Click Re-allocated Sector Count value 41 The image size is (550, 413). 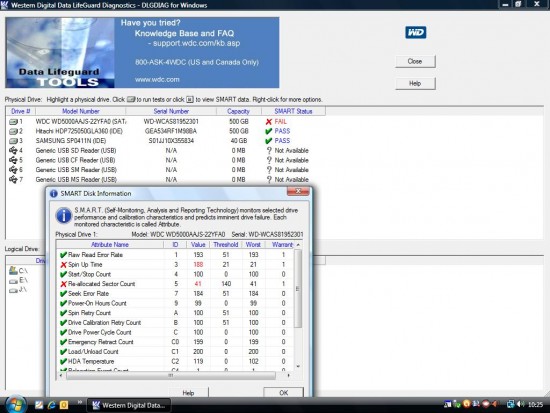coord(198,284)
